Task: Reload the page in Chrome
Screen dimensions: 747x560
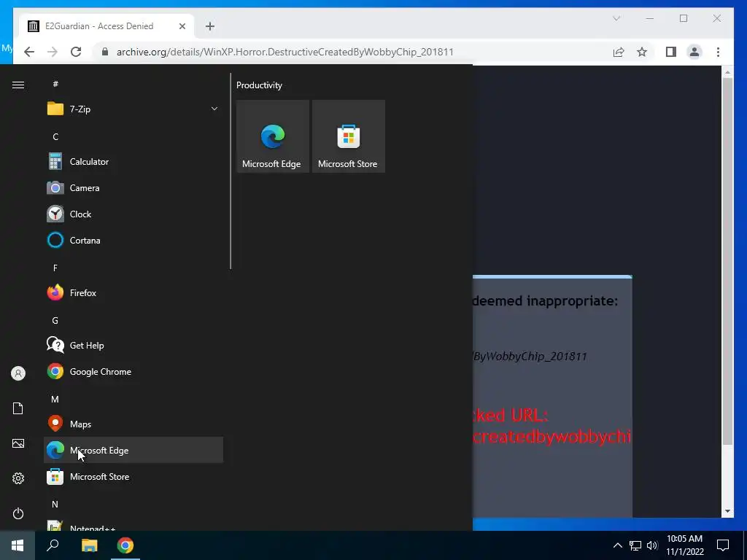Action: point(76,52)
